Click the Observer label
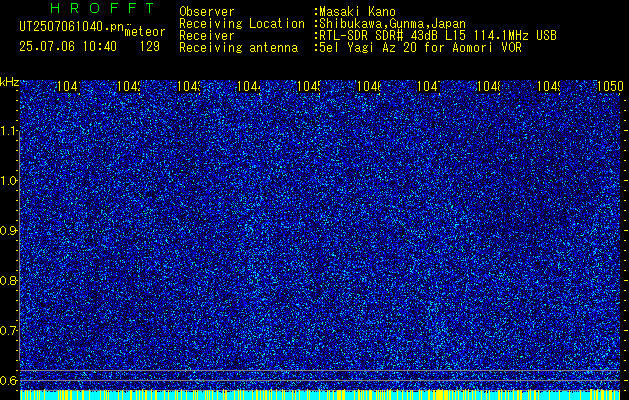Image resolution: width=629 pixels, height=400 pixels. click(207, 12)
